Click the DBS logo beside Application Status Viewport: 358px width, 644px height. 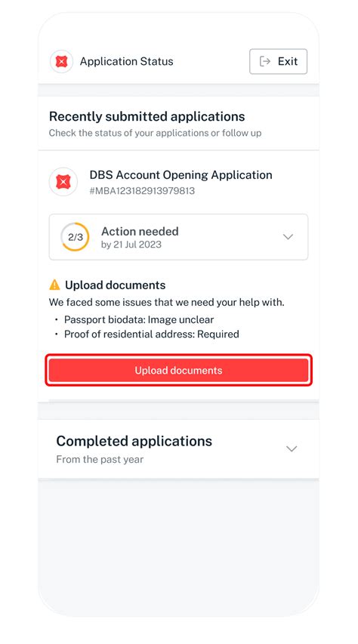point(61,62)
